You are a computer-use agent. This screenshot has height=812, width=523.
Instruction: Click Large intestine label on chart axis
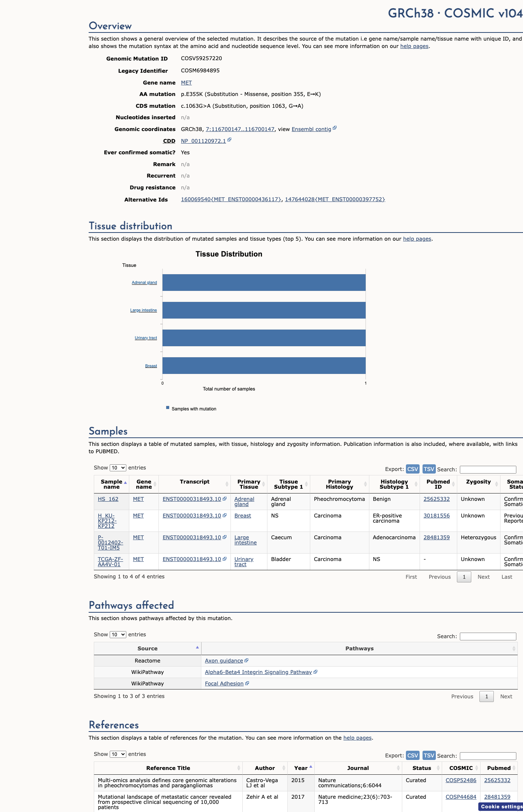[143, 310]
